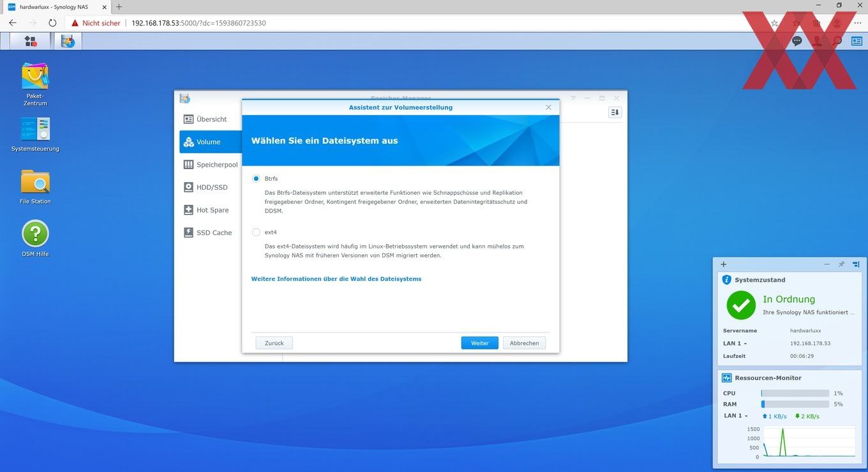
Task: Click browser back arrow
Action: click(x=13, y=23)
